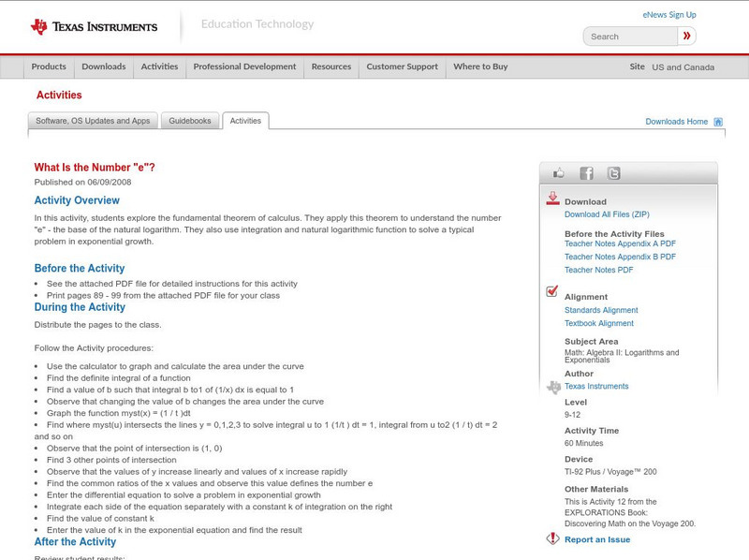Download All Files (ZIP)
Viewport: 749px width, 560px height.
coord(607,214)
